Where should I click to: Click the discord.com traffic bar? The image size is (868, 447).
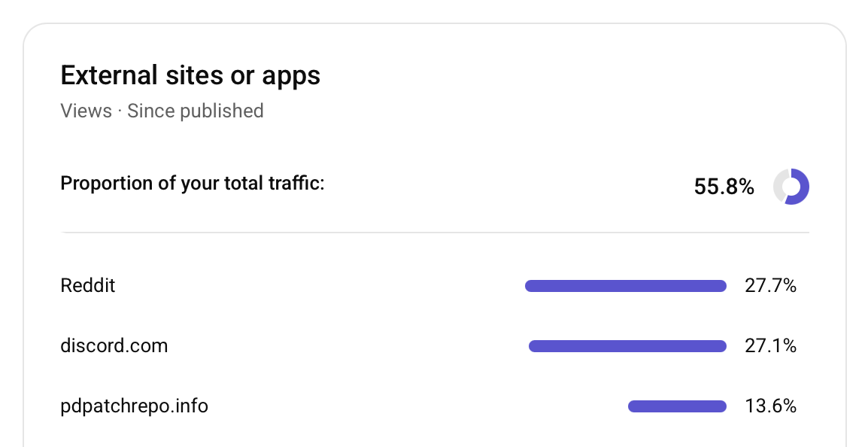[627, 346]
